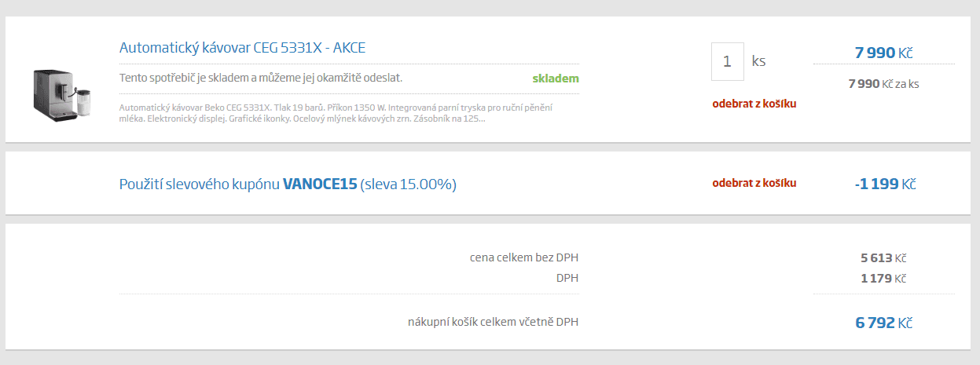The width and height of the screenshot is (980, 365).
Task: Click the nákupní košík celkem včetně DPH label
Action: point(493,321)
